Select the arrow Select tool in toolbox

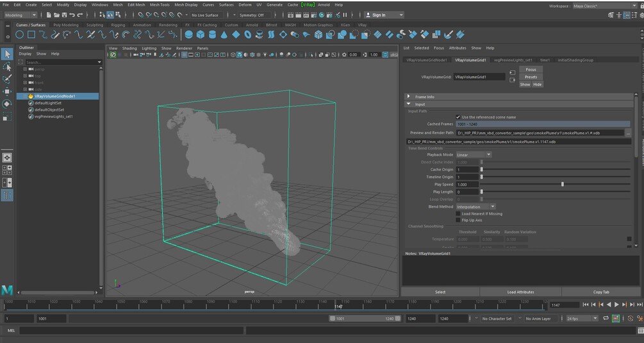pyautogui.click(x=7, y=54)
